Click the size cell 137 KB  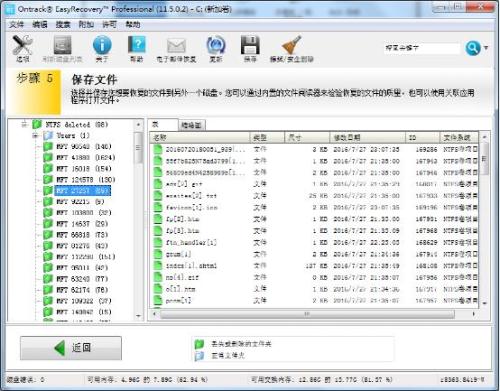point(317,266)
